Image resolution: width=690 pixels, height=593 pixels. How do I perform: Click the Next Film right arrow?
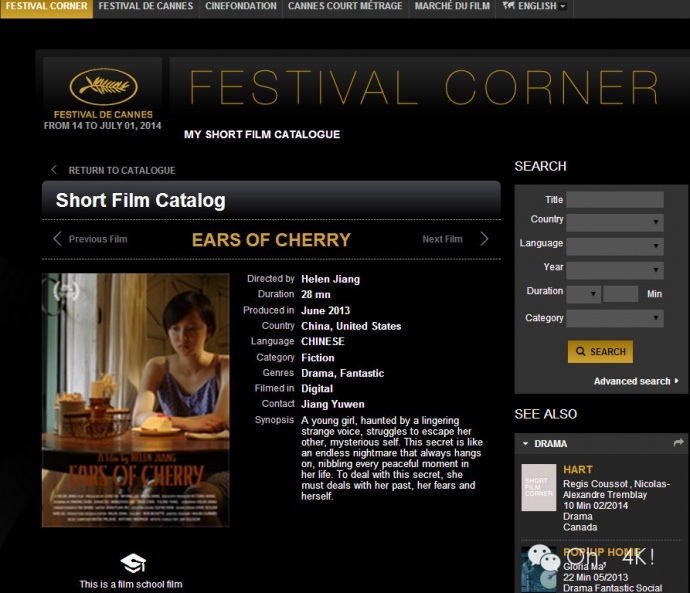(x=484, y=239)
